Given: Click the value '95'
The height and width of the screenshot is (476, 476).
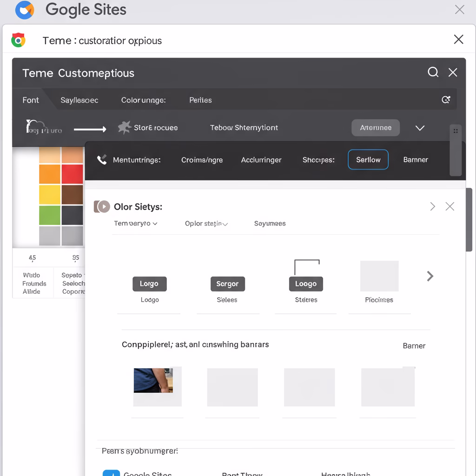Looking at the screenshot, I should 76,258.
